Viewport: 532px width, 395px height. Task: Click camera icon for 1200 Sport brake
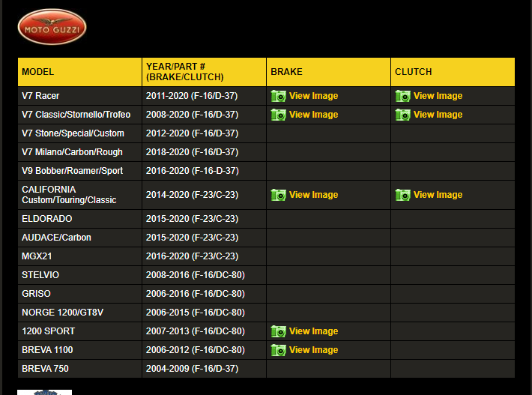[278, 331]
